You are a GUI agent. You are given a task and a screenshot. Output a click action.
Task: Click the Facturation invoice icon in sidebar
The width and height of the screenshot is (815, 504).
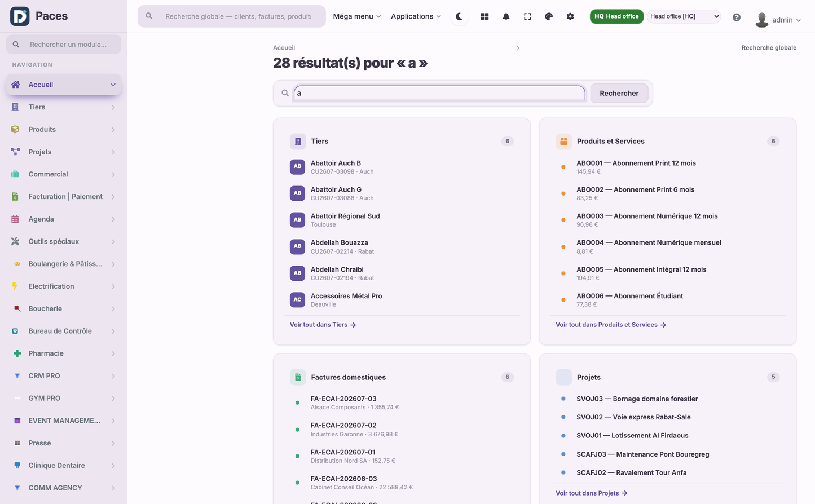[15, 197]
